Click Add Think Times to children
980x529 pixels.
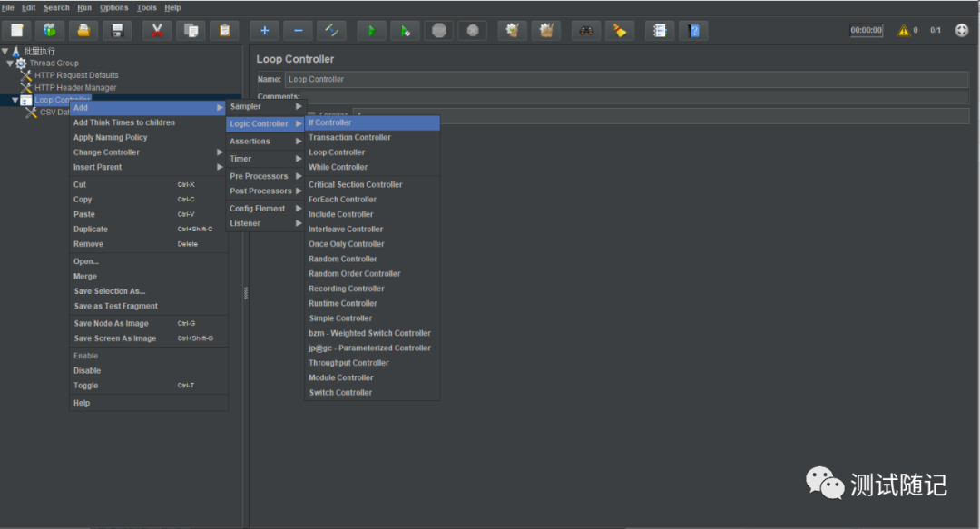[x=148, y=123]
